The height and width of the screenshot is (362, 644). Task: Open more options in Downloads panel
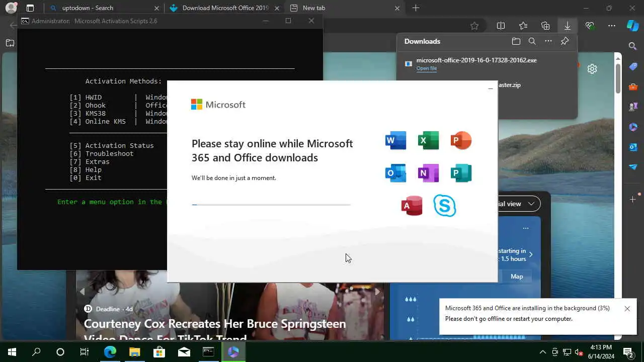tap(548, 41)
